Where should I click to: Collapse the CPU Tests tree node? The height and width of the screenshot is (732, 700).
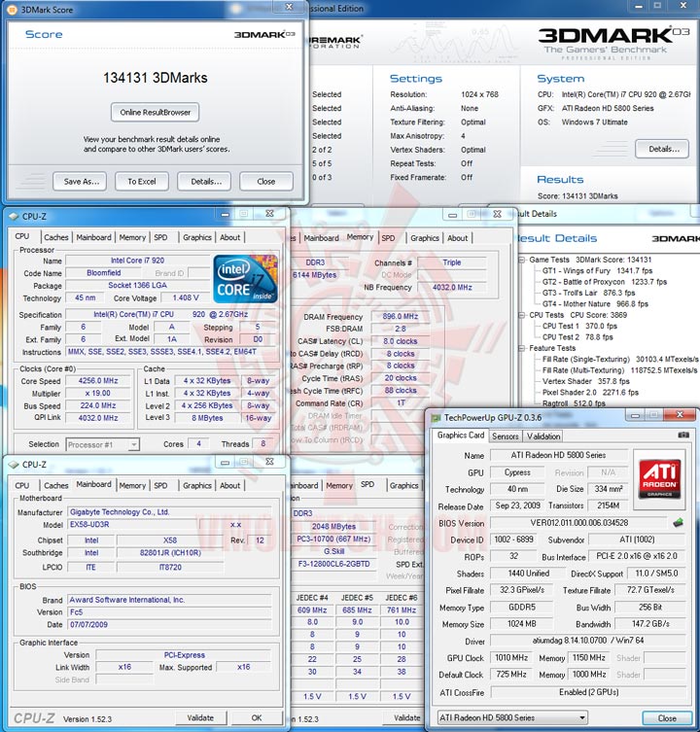click(x=522, y=315)
